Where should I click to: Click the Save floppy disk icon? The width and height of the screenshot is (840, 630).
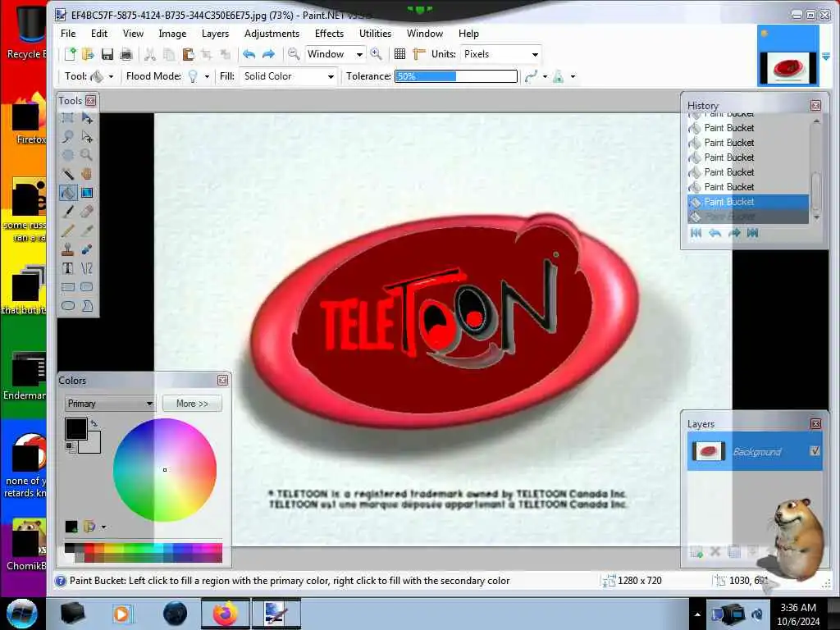click(107, 54)
